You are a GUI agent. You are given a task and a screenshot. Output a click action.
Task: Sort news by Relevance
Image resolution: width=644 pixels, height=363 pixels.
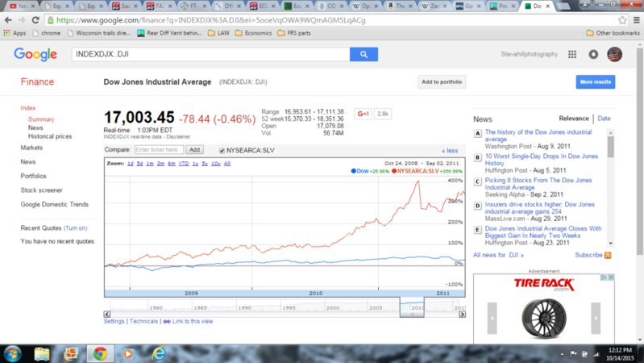pos(574,119)
